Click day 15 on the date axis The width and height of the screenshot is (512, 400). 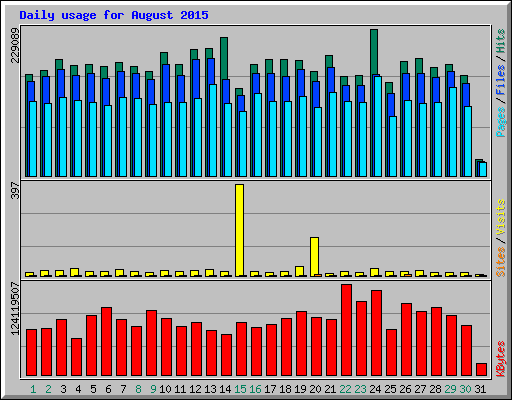(x=240, y=389)
